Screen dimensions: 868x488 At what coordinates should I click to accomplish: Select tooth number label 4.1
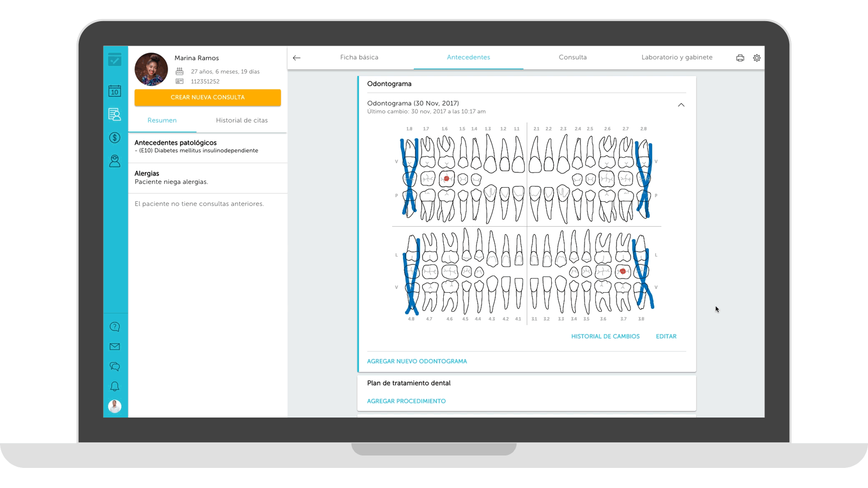click(x=518, y=319)
